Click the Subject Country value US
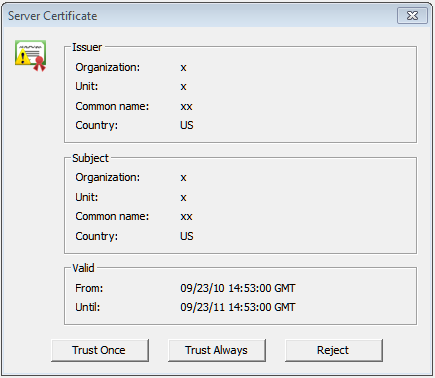The height and width of the screenshot is (378, 435). [187, 236]
